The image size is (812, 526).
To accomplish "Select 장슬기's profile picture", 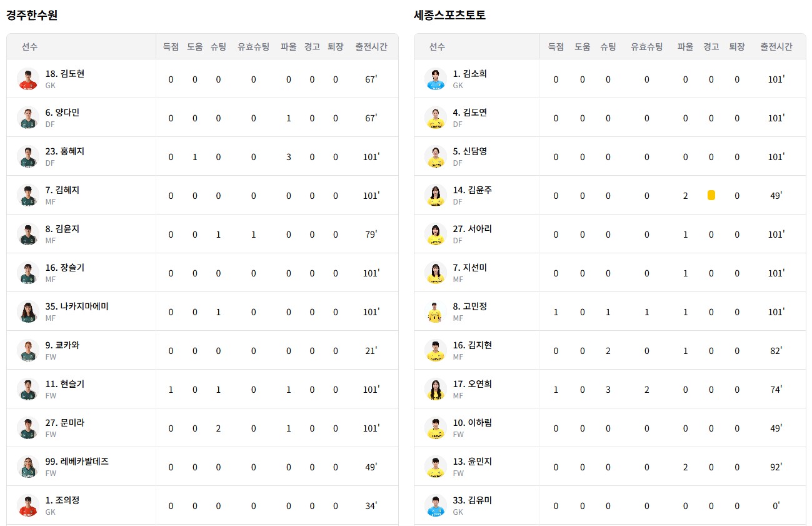I will (28, 273).
